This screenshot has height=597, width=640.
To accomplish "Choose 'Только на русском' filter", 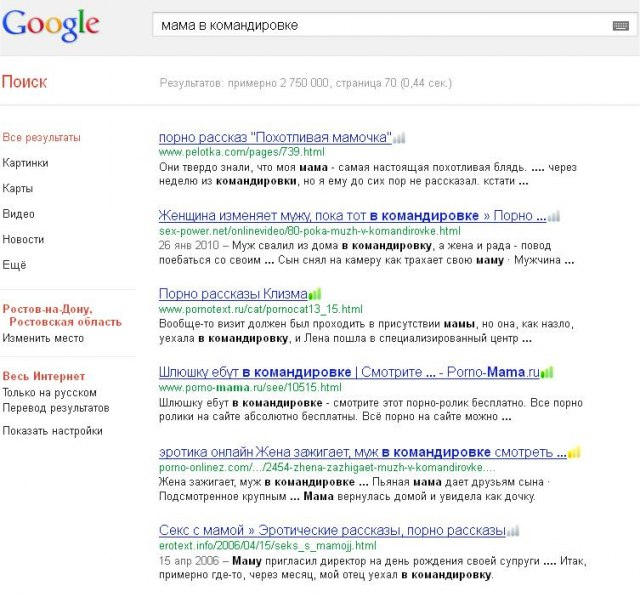I will [x=49, y=393].
